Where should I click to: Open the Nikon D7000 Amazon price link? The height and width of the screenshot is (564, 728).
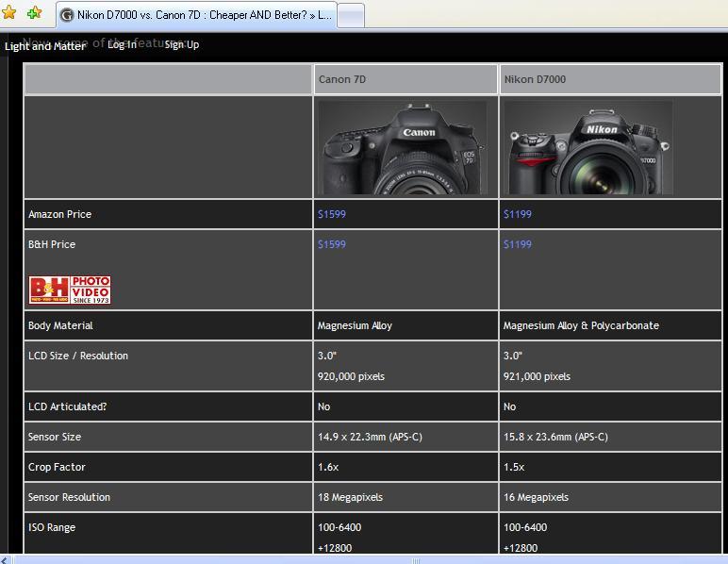[x=518, y=214]
